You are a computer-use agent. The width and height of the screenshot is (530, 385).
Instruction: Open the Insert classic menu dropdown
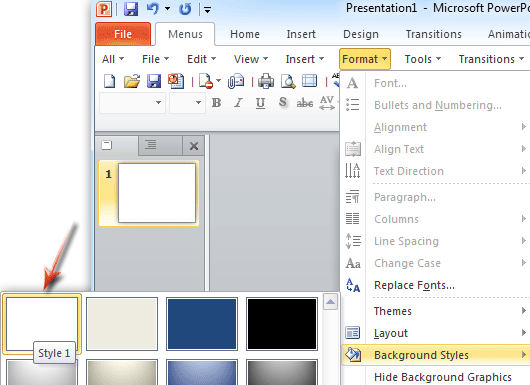[305, 59]
